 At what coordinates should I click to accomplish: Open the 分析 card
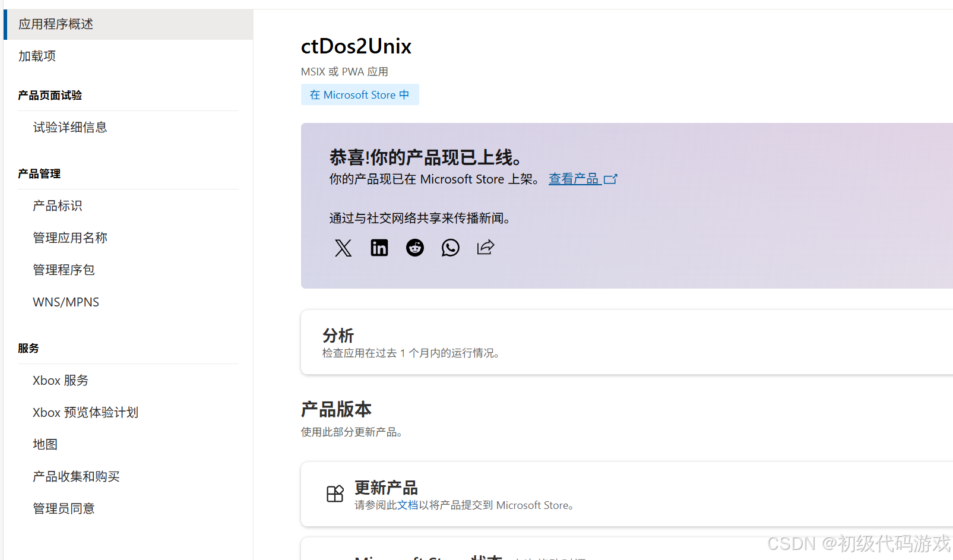click(627, 342)
